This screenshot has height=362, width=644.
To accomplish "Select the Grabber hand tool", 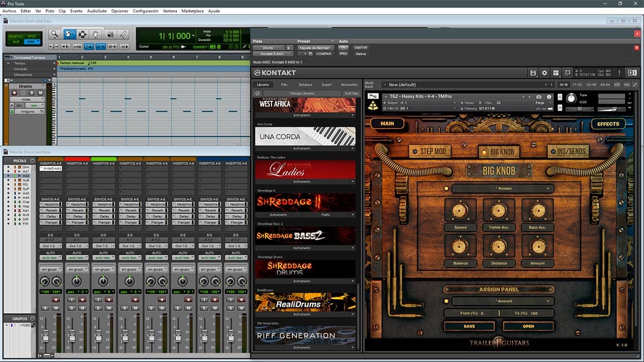I will 96,34.
